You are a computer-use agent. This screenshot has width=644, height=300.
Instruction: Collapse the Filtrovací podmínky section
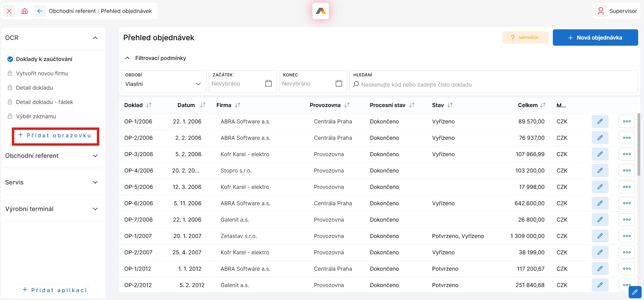point(127,58)
